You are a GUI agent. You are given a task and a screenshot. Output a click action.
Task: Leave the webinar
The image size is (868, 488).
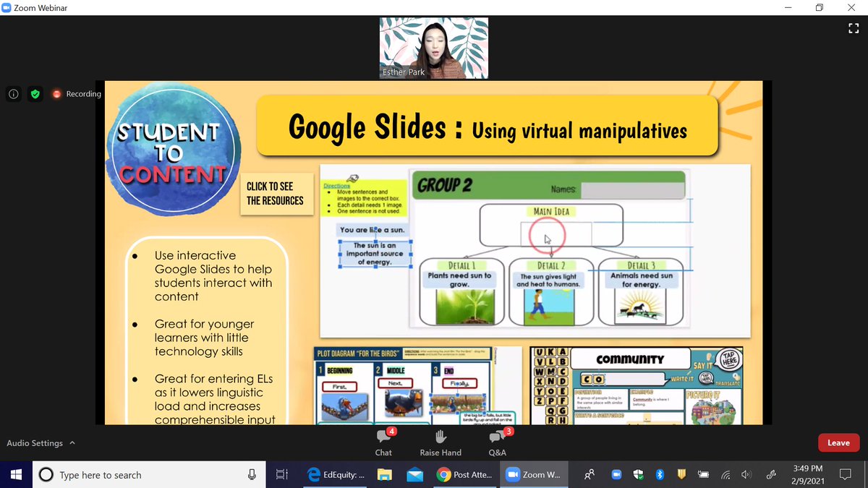tap(838, 442)
